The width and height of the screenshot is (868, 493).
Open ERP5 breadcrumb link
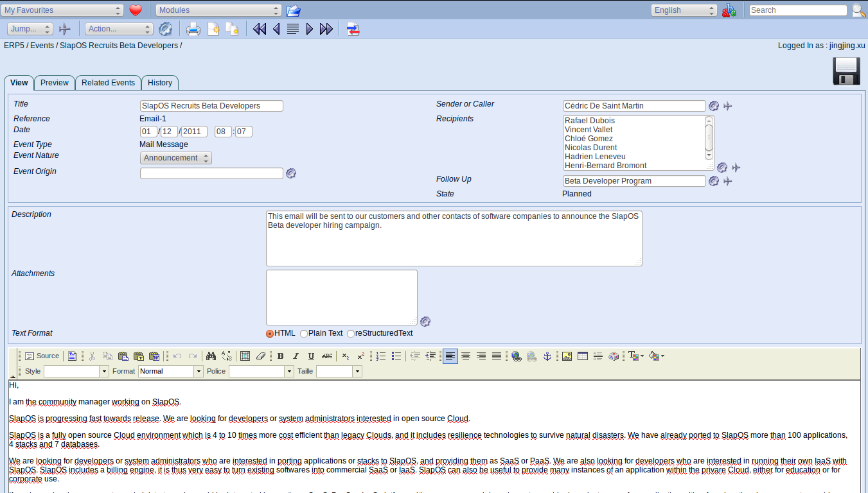[14, 46]
